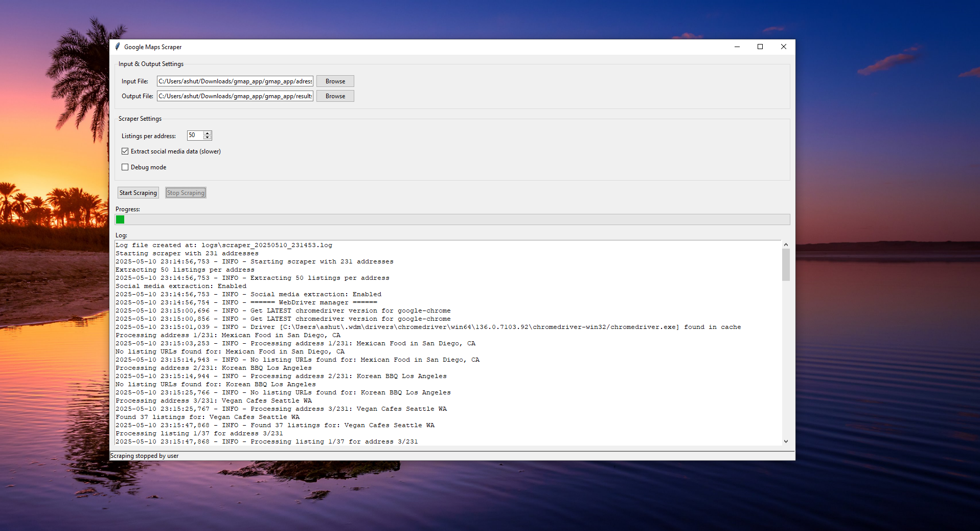Click the Start Scraping button
Viewport: 980px width, 531px height.
point(138,193)
